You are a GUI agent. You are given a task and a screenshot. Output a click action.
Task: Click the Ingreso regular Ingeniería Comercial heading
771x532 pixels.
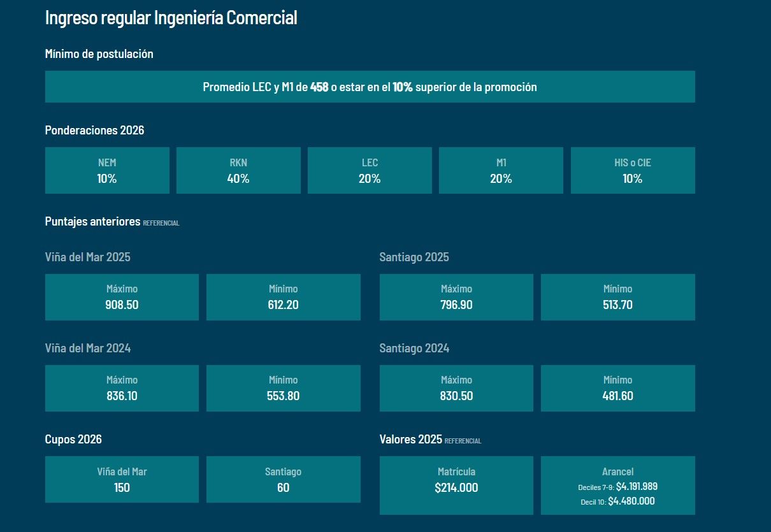pyautogui.click(x=171, y=18)
